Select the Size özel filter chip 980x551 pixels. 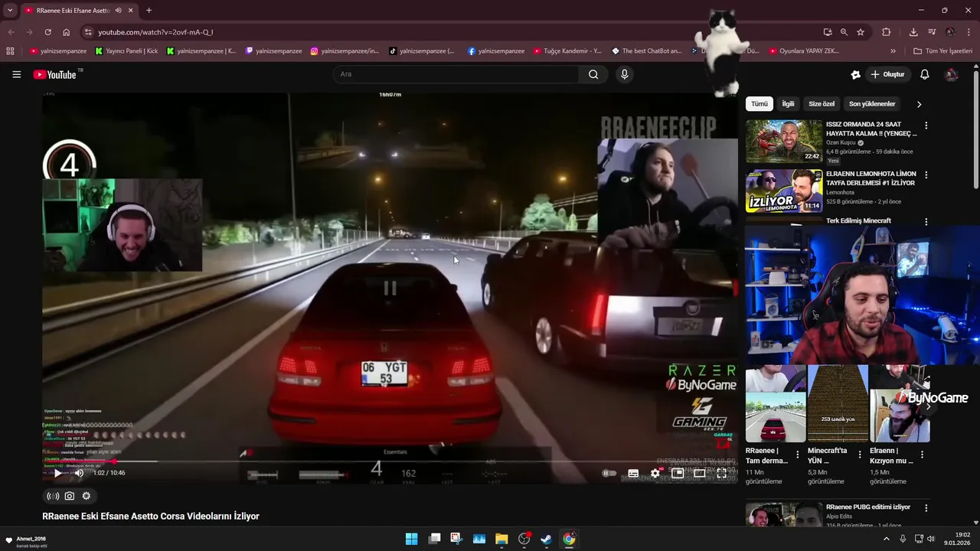pos(822,104)
